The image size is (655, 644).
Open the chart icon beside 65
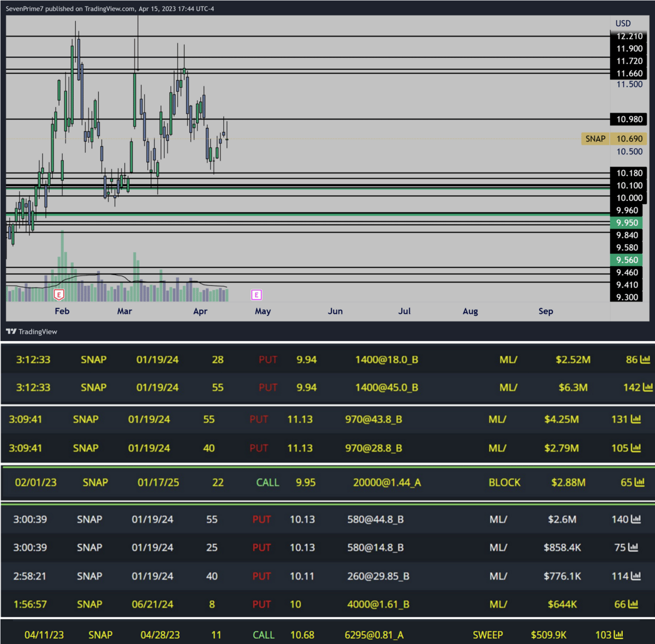coord(640,482)
